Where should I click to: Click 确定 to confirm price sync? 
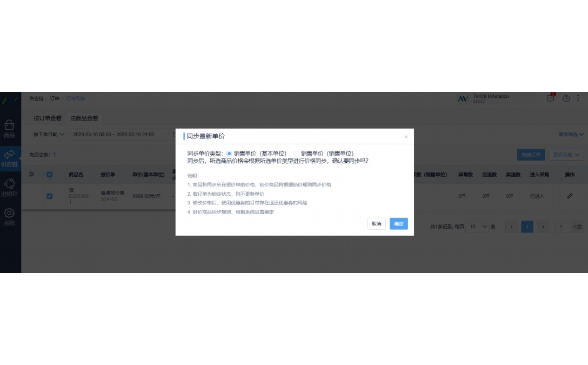398,224
